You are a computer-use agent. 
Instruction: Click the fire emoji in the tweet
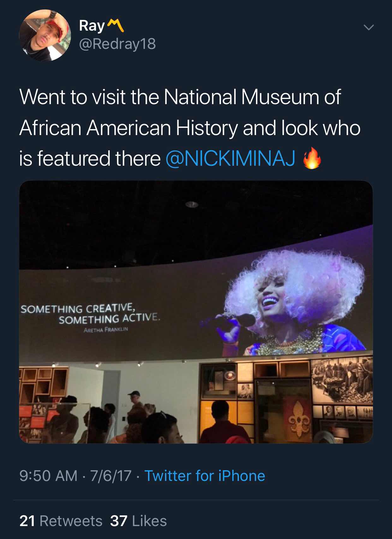(x=312, y=158)
